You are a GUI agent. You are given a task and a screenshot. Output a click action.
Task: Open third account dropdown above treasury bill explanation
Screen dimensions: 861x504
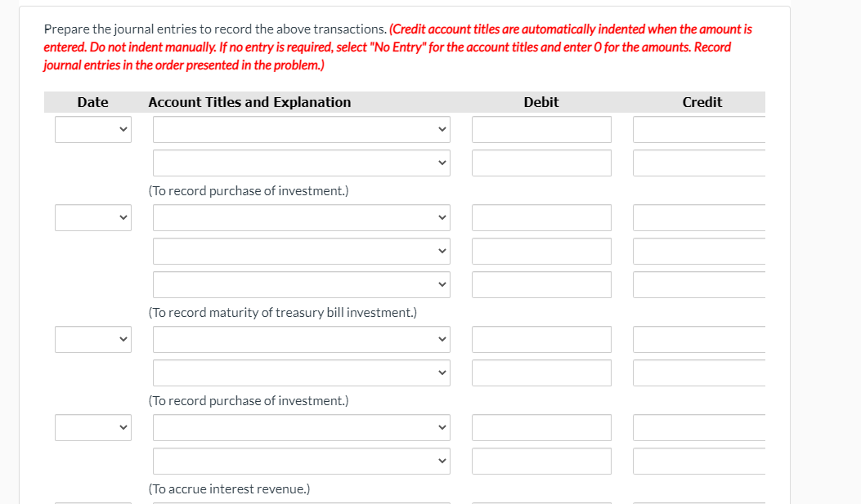click(302, 284)
